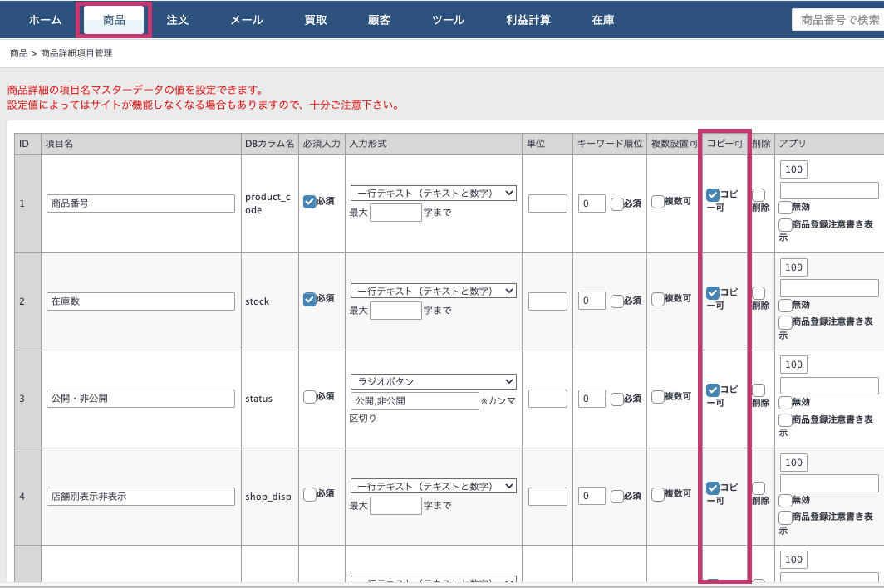Click unit field in status row

(548, 399)
